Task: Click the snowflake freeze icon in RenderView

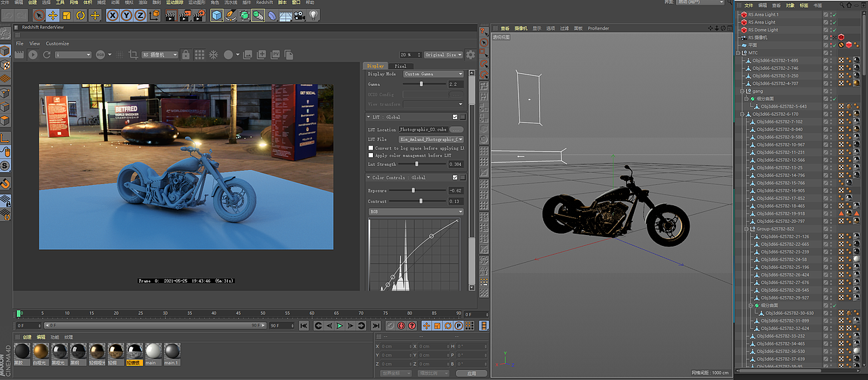Action: 213,54
